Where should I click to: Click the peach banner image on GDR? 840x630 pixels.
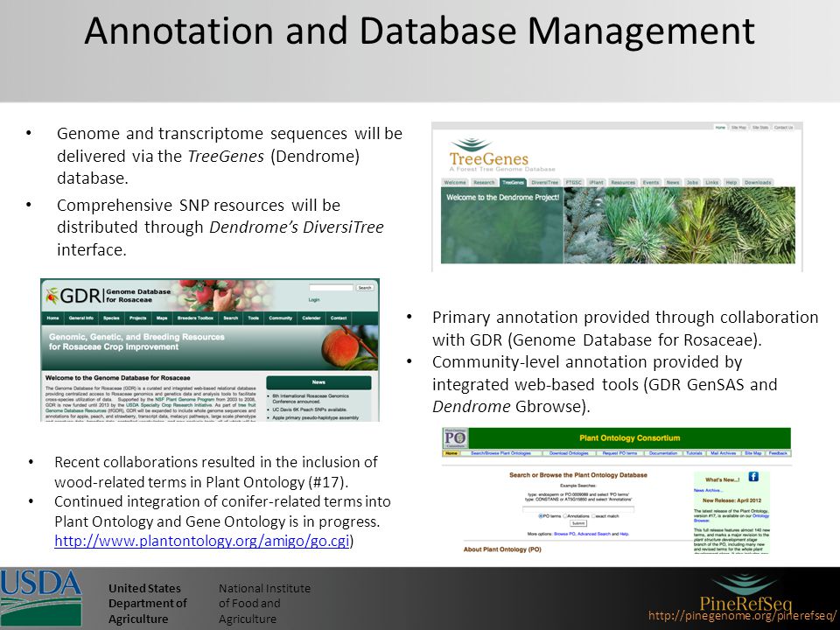point(349,346)
